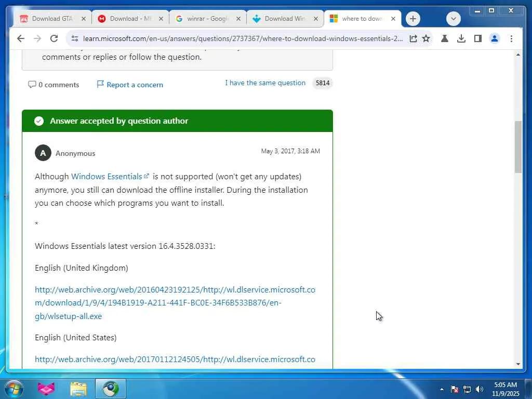Click the Anonymous author name
Viewport: 532px width, 399px height.
(x=75, y=153)
